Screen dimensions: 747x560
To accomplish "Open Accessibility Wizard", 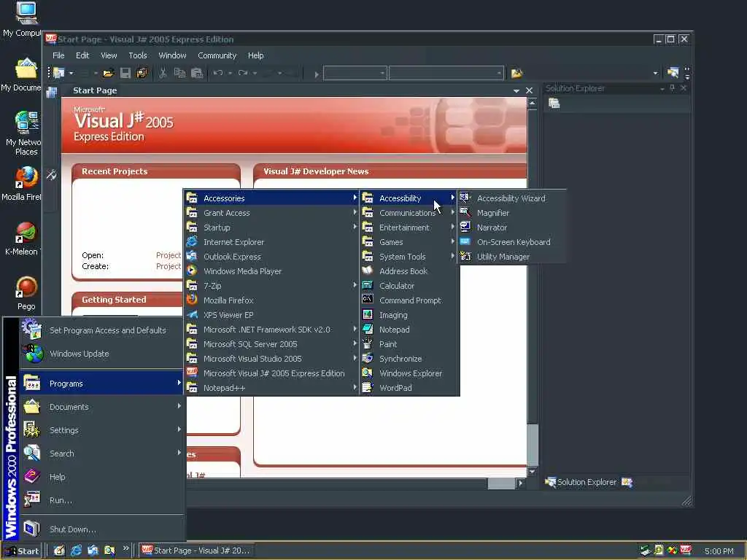I will (x=513, y=198).
